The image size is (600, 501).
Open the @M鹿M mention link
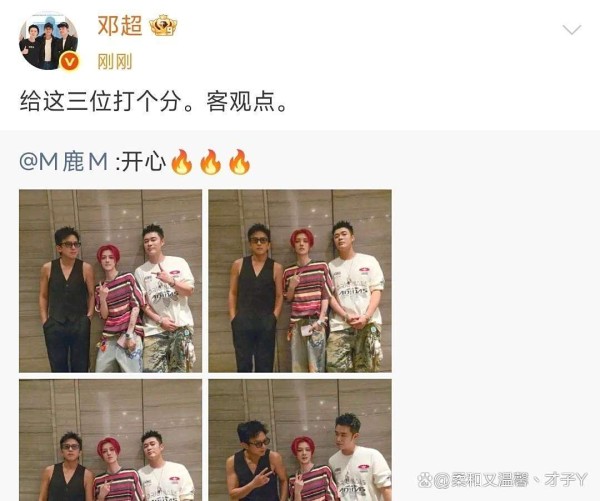click(x=64, y=162)
